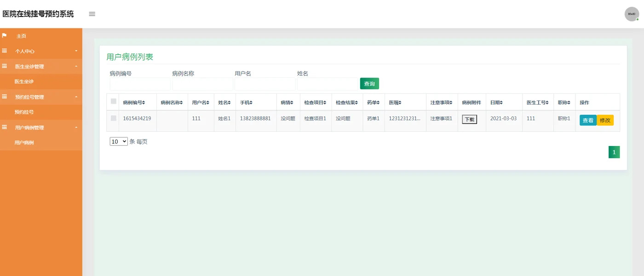Check the select-all header checkbox
This screenshot has height=276, width=644.
pos(114,101)
